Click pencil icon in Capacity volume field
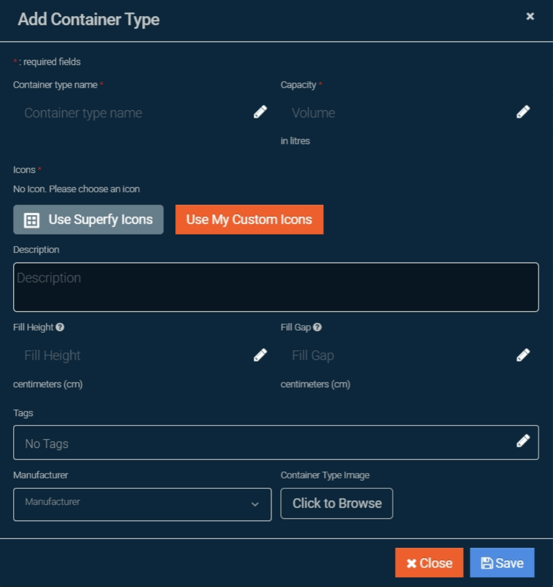 [x=523, y=112]
